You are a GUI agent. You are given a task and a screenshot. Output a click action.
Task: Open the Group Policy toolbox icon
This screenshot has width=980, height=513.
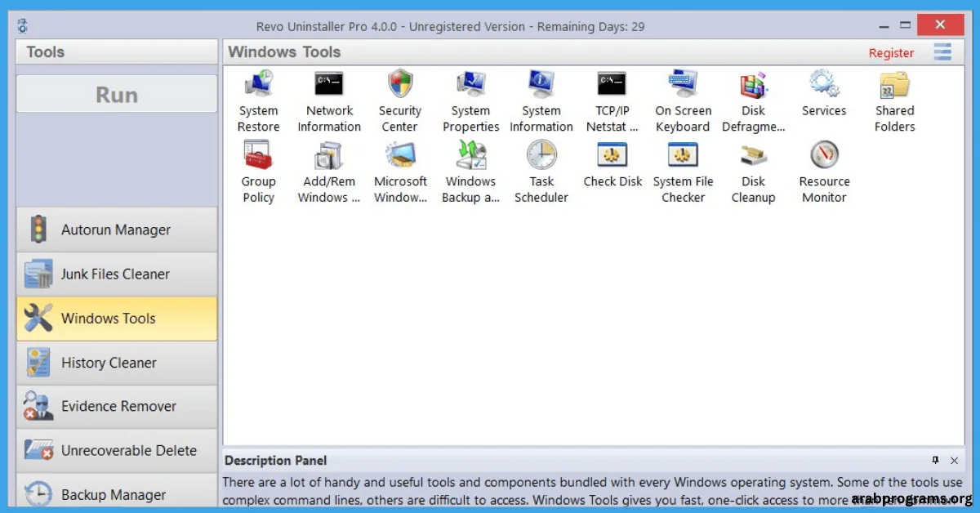[x=258, y=155]
